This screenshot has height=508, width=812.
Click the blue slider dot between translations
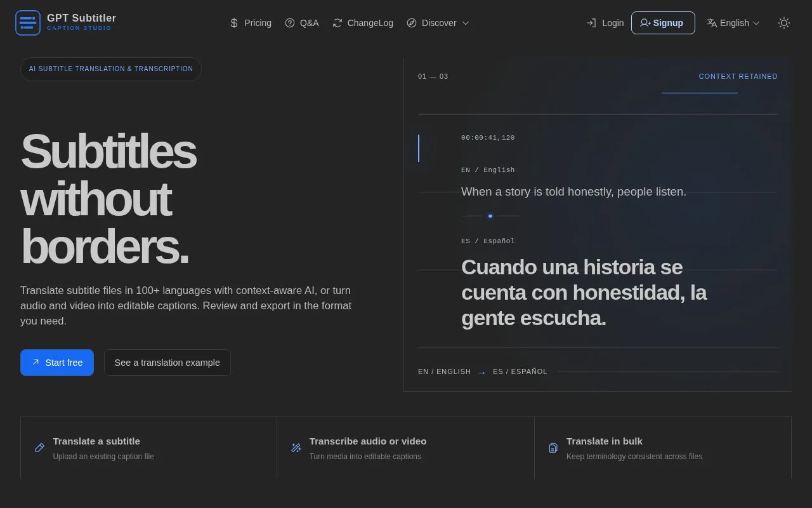click(x=490, y=216)
